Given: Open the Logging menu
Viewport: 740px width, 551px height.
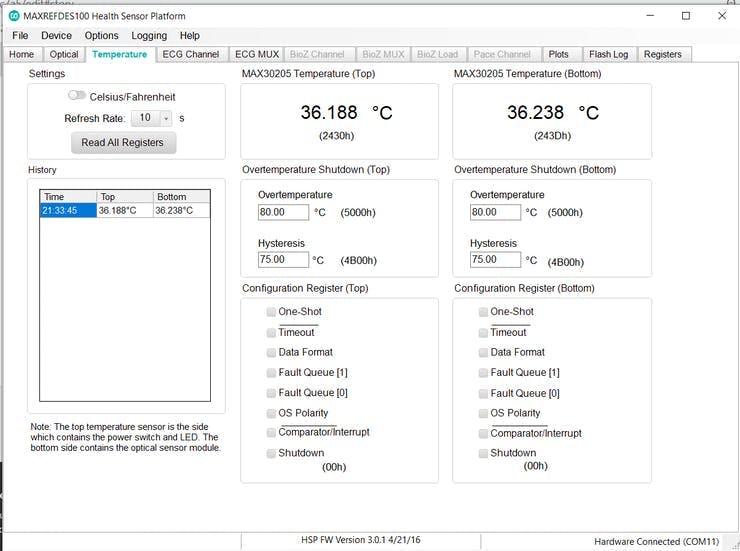Looking at the screenshot, I should [x=149, y=35].
